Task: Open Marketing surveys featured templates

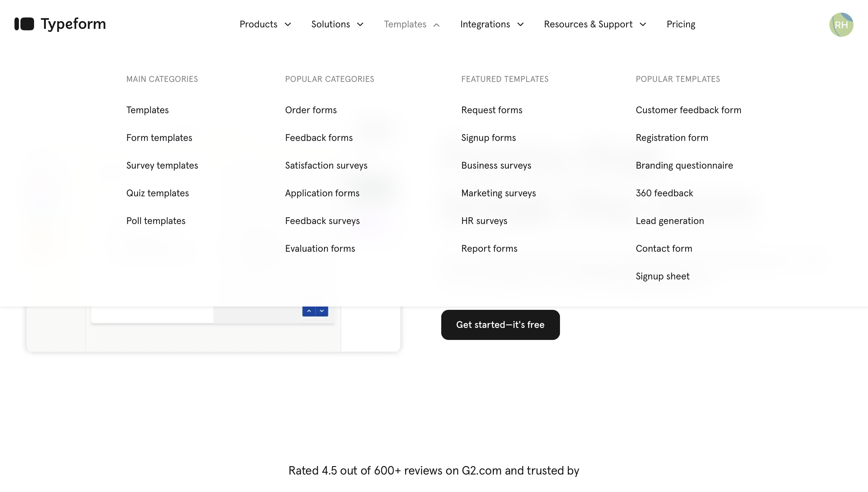Action: 498,193
